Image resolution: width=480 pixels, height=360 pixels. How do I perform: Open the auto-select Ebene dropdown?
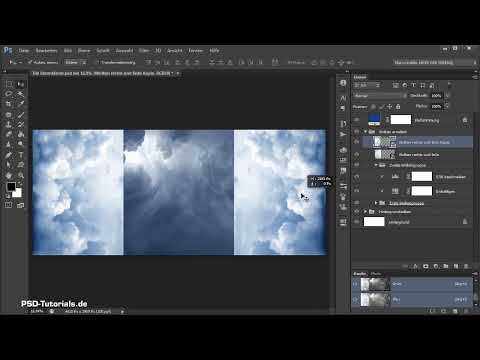click(76, 62)
